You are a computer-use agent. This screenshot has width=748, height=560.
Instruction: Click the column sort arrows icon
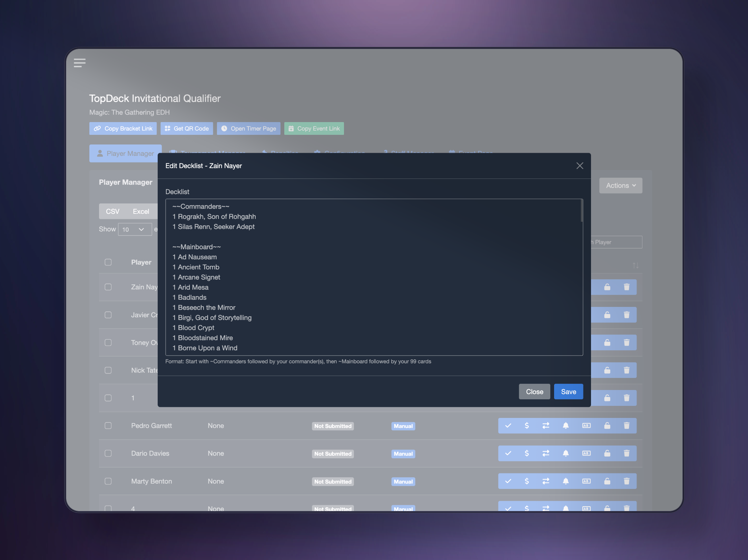click(636, 265)
